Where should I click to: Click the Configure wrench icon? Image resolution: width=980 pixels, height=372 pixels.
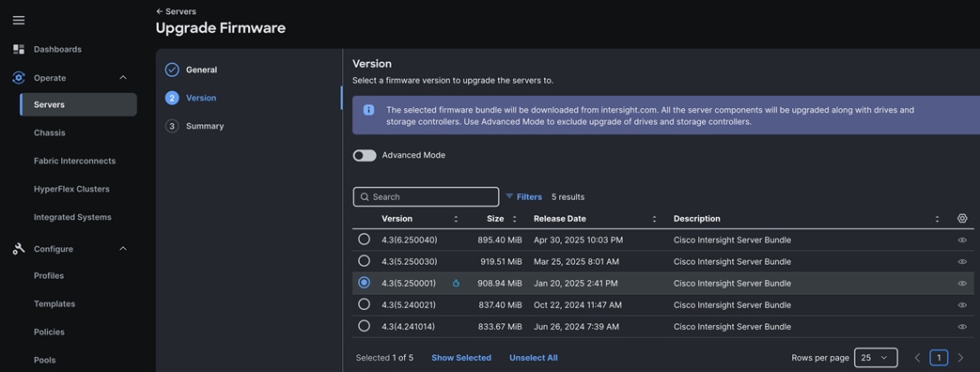[x=19, y=249]
